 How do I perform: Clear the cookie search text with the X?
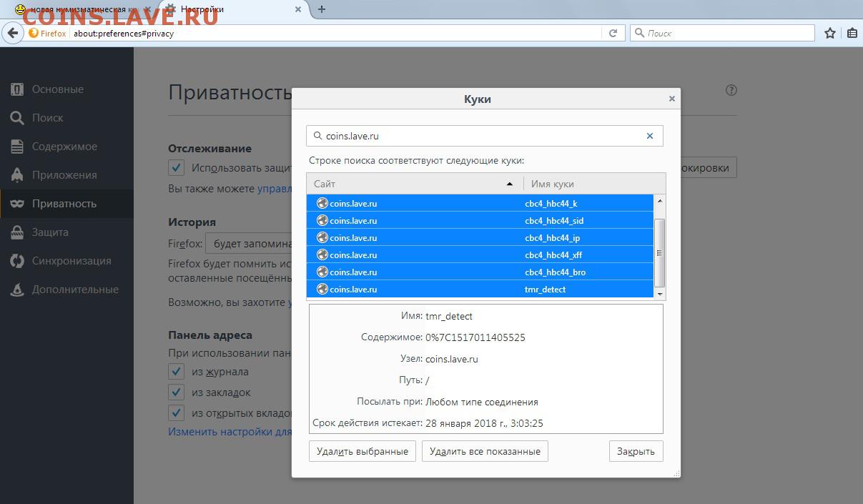click(650, 136)
